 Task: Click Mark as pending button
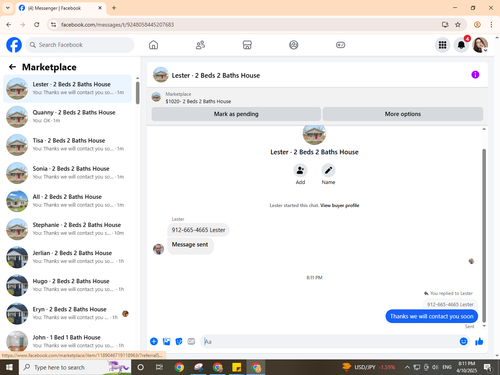(x=236, y=114)
